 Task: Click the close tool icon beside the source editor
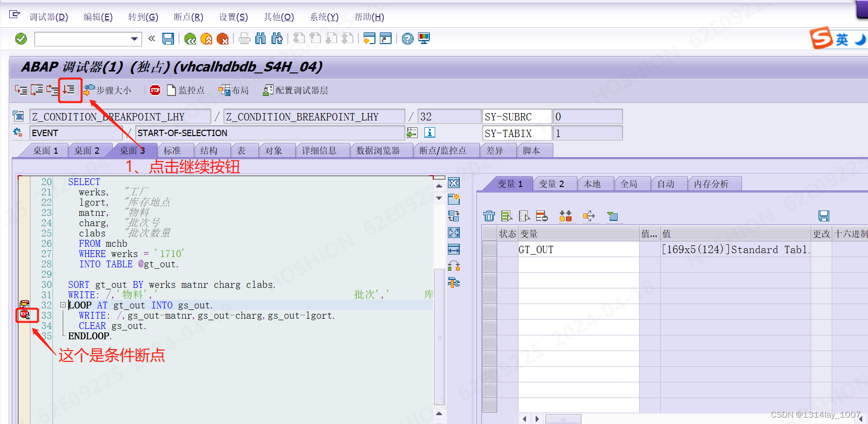(x=454, y=183)
